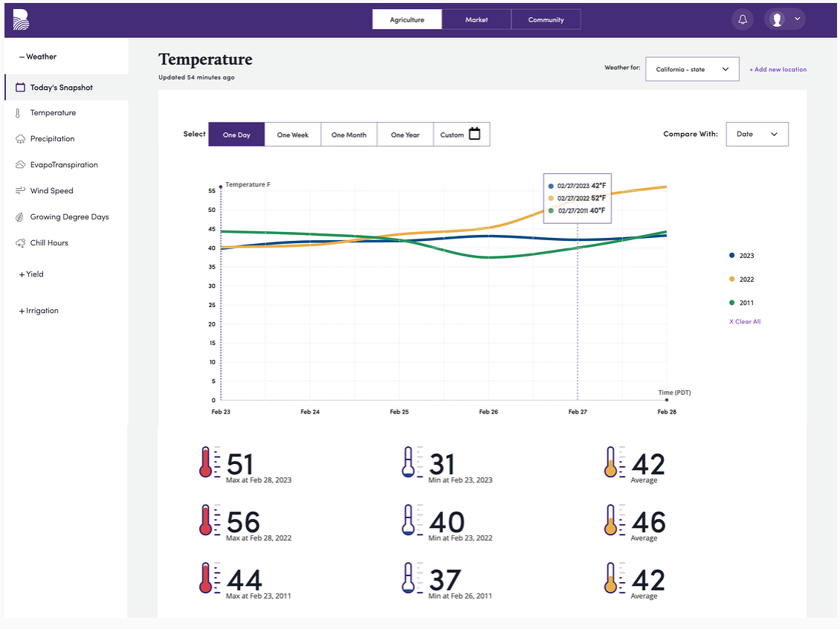The width and height of the screenshot is (840, 629).
Task: Click the 'Min at Feb 23, 2023' label
Action: click(460, 480)
